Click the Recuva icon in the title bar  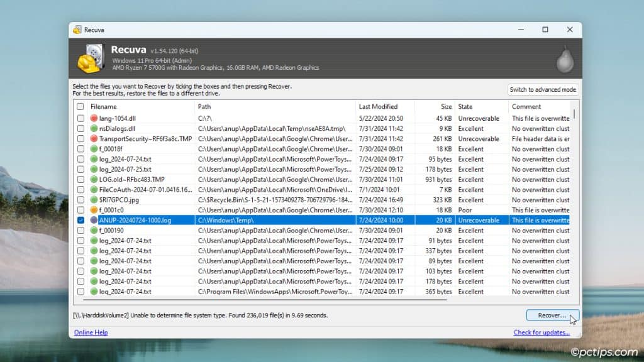click(x=77, y=30)
